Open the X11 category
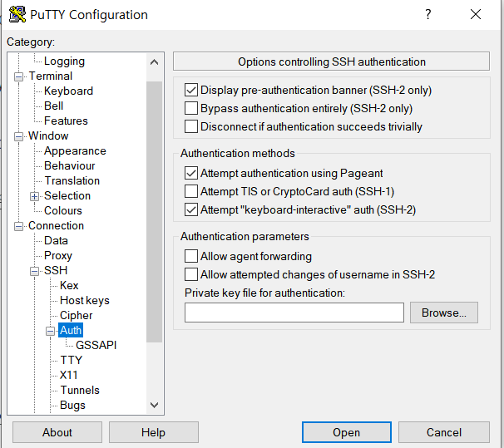The width and height of the screenshot is (504, 448). [x=68, y=375]
